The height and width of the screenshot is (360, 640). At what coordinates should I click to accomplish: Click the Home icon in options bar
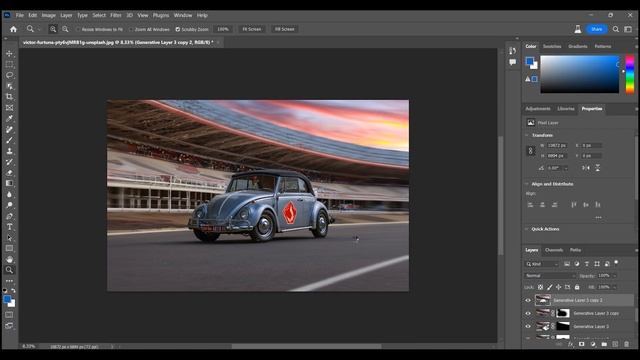13,29
